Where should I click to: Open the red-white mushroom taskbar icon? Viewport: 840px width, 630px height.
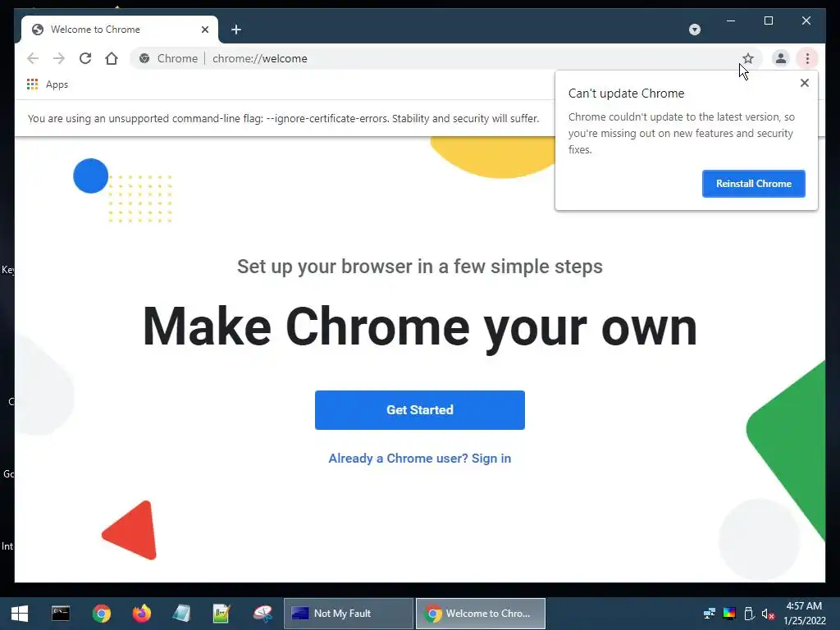[x=262, y=614]
